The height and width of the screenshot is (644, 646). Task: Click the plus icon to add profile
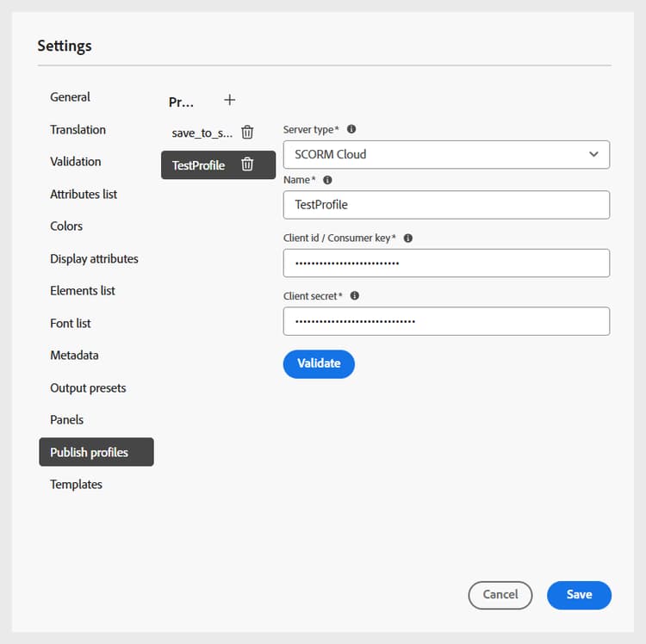(229, 101)
